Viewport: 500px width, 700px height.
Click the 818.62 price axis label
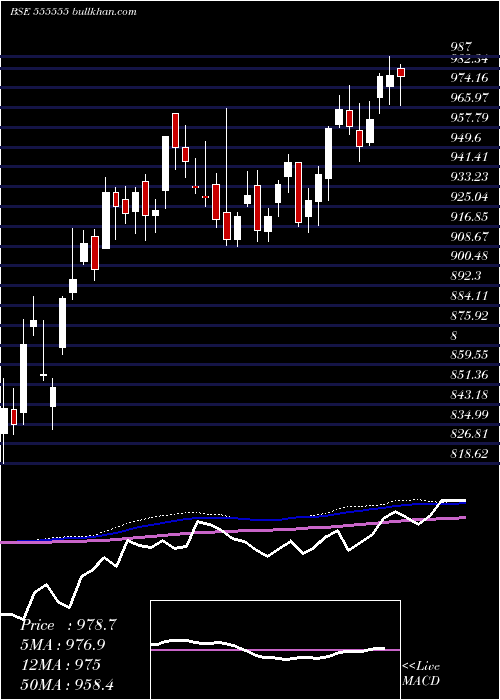coord(469,454)
